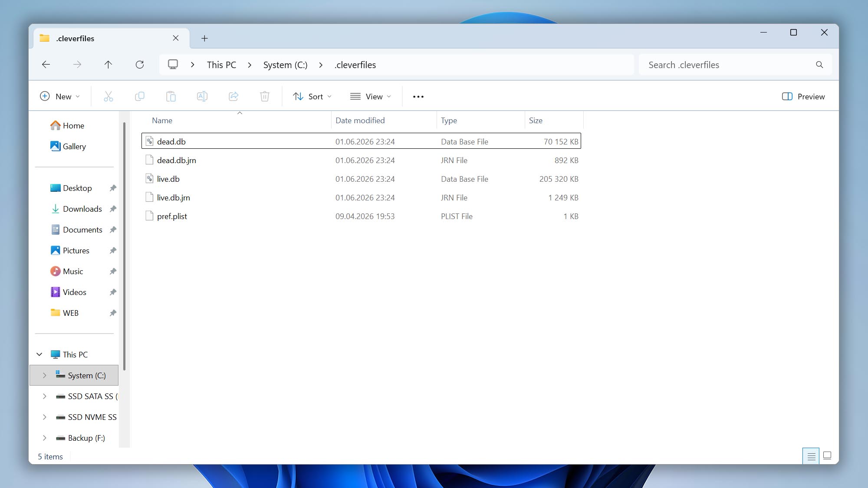Switch to large thumbnails view icon

pyautogui.click(x=827, y=456)
